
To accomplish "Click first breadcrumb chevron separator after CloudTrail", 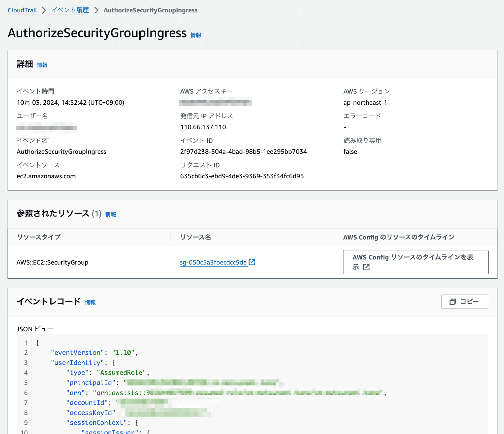I will [x=44, y=10].
